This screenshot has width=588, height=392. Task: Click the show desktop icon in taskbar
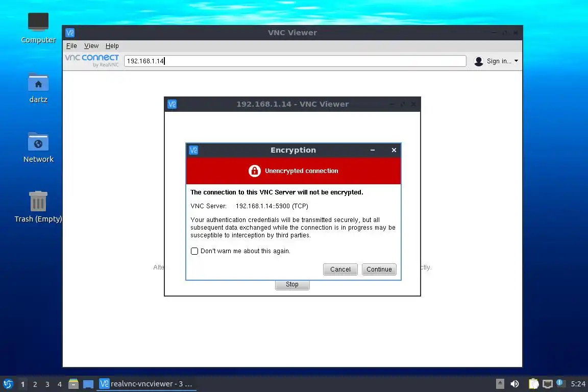[x=88, y=384]
